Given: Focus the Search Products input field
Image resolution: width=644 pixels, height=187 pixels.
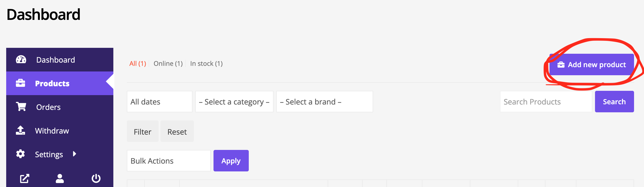Looking at the screenshot, I should click(546, 102).
